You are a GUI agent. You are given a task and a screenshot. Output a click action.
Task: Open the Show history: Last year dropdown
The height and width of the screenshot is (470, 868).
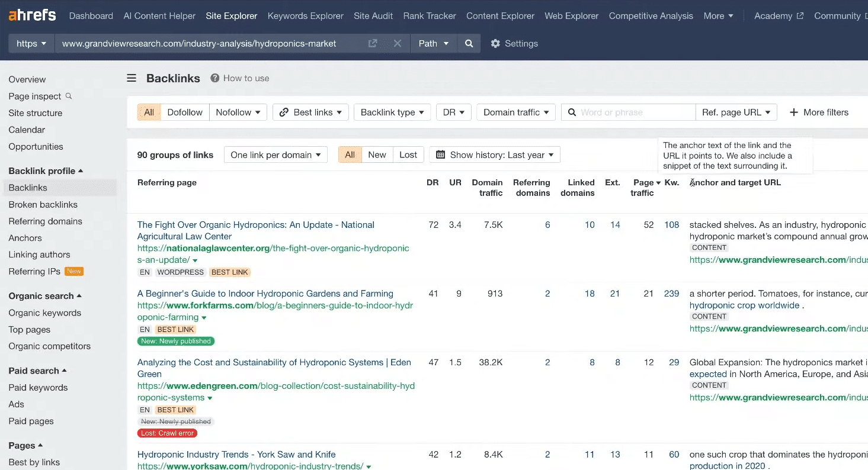pyautogui.click(x=495, y=155)
